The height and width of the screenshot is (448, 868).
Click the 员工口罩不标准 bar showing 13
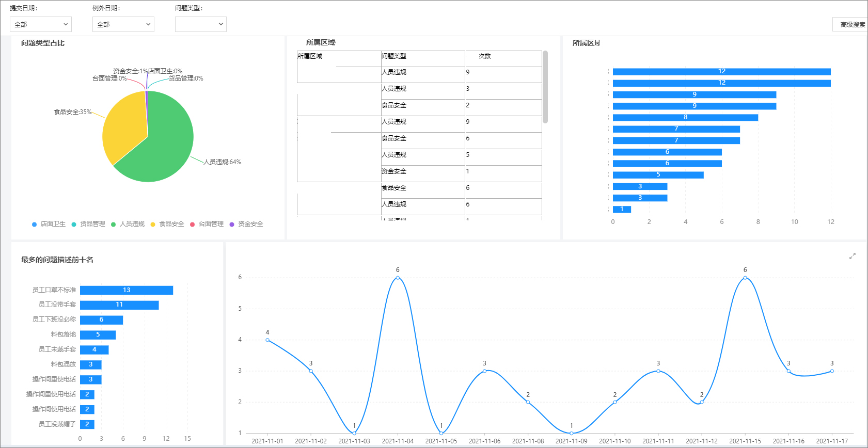(127, 290)
